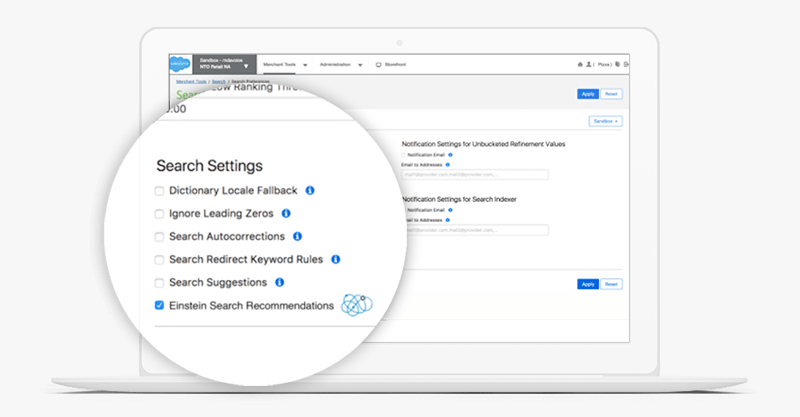This screenshot has width=800, height=417.
Task: Click info icon beside Unbucketed Refinement Notification Email
Action: [x=450, y=155]
